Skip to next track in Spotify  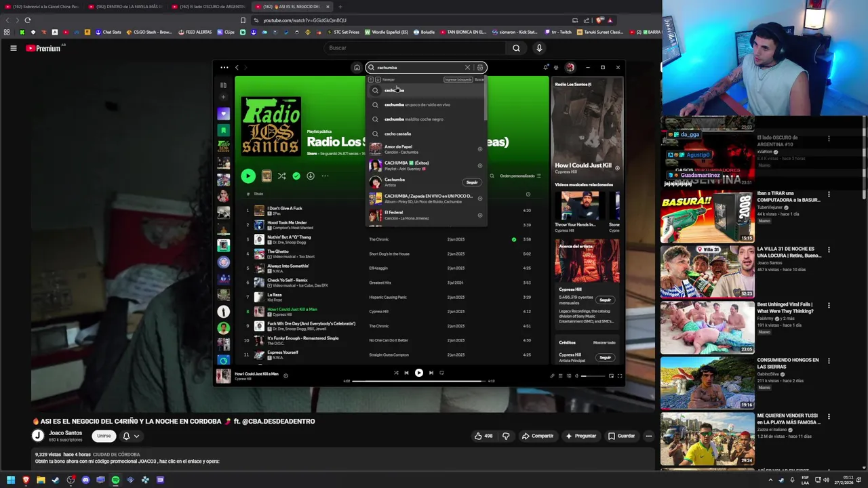pyautogui.click(x=431, y=373)
